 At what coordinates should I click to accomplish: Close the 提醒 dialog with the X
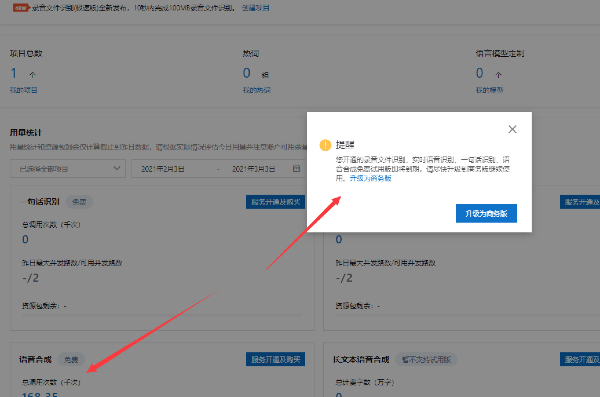click(x=512, y=129)
